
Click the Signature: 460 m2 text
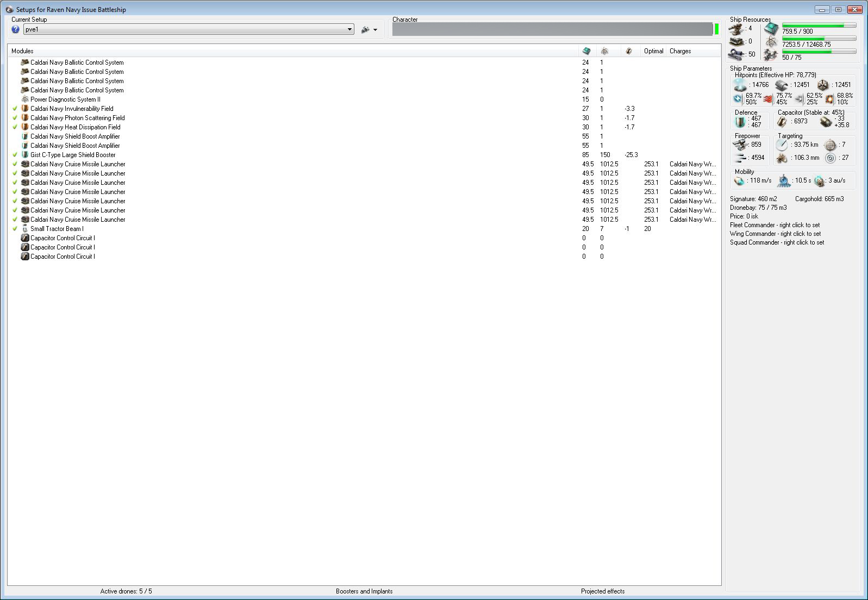click(x=753, y=199)
